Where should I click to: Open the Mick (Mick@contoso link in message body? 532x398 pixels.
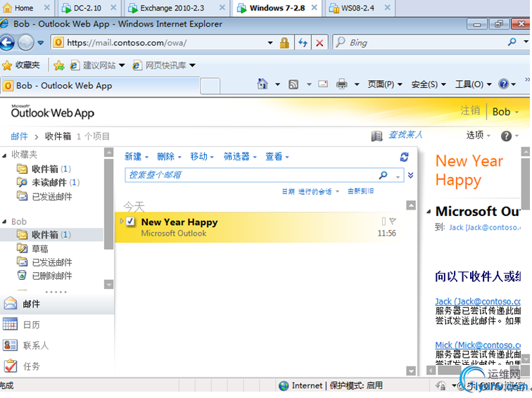click(x=478, y=345)
